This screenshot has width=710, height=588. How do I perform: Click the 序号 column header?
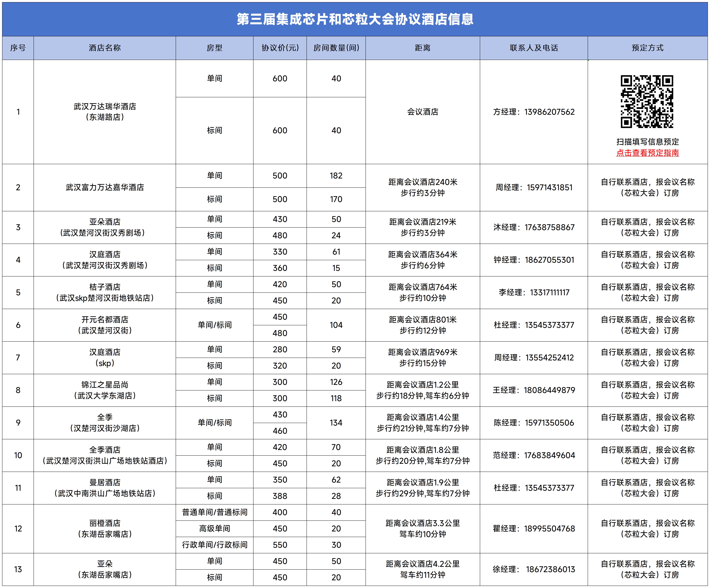point(18,48)
